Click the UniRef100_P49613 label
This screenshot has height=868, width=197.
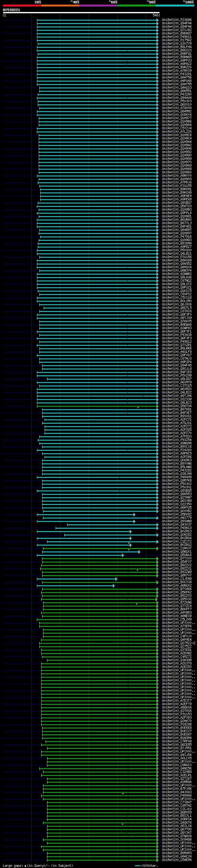[x=177, y=528]
